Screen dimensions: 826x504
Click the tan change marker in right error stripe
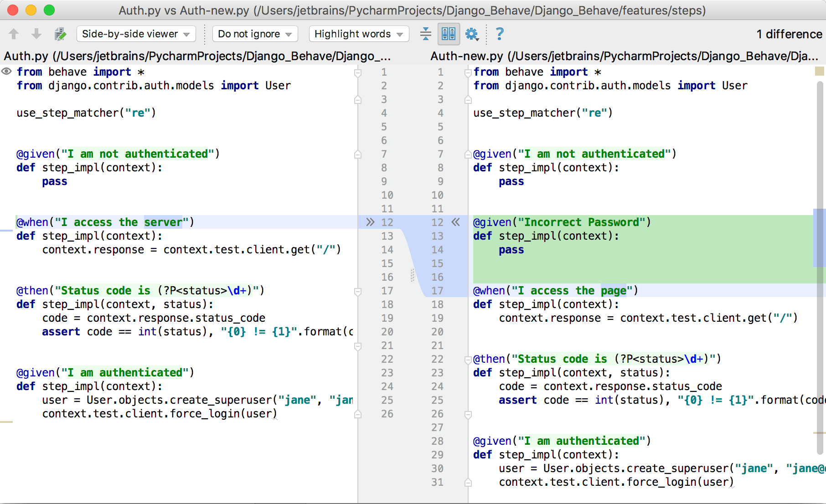pos(819,72)
